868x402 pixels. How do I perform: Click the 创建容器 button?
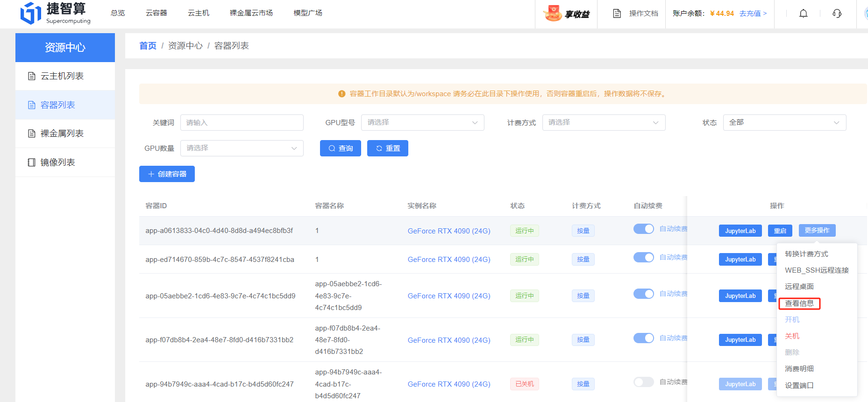tap(167, 174)
